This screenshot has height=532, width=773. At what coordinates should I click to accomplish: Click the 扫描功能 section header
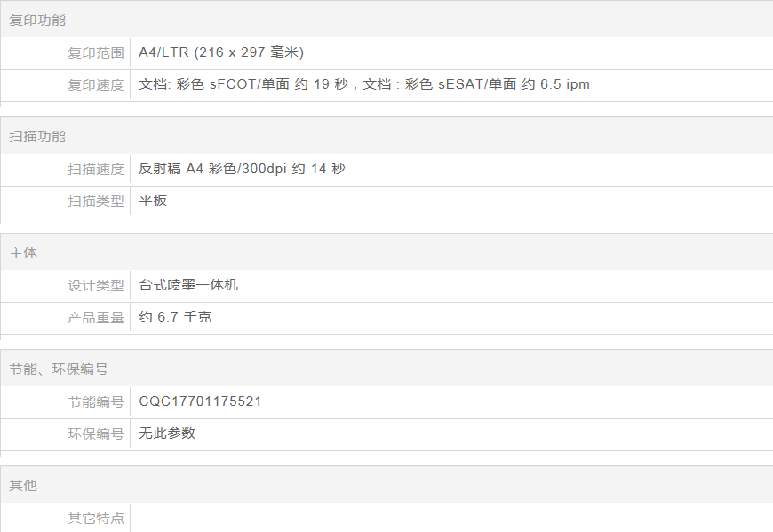37,137
